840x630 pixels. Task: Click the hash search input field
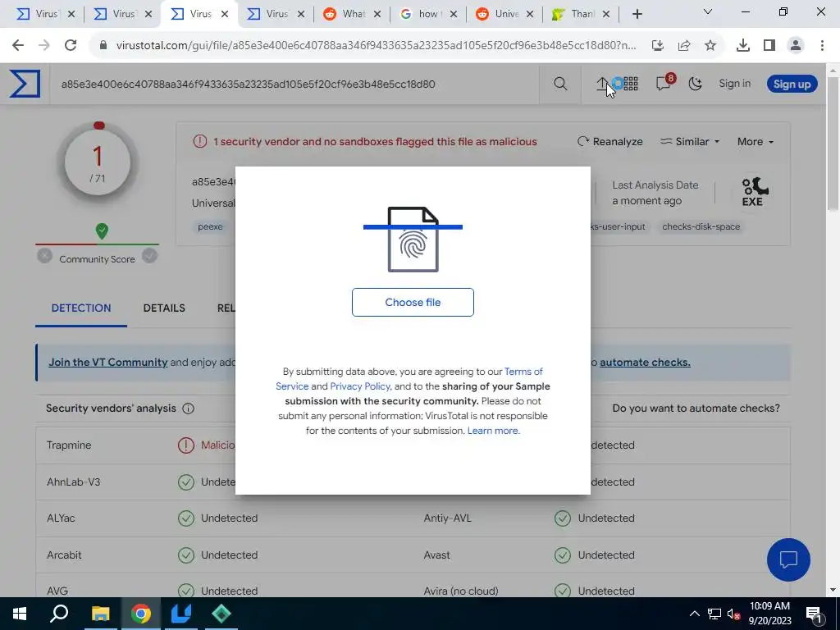(294, 84)
